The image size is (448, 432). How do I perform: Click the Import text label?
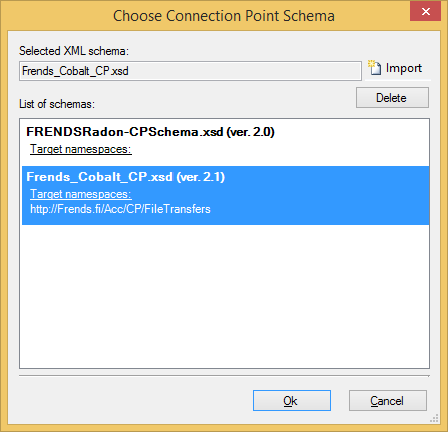404,68
